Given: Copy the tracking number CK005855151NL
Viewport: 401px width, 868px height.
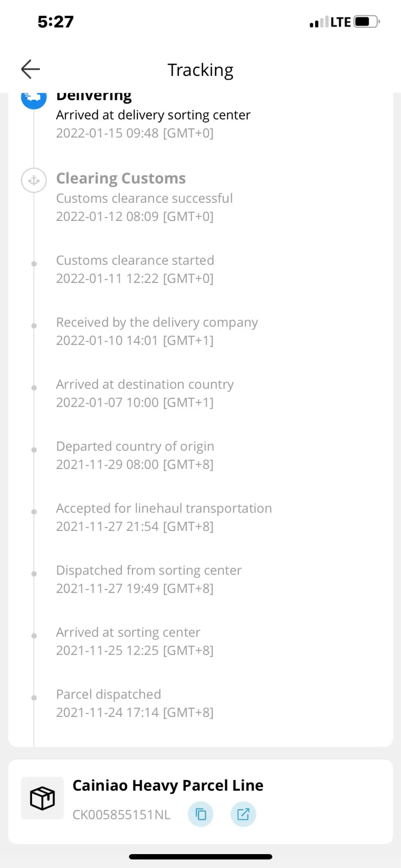Looking at the screenshot, I should 200,814.
